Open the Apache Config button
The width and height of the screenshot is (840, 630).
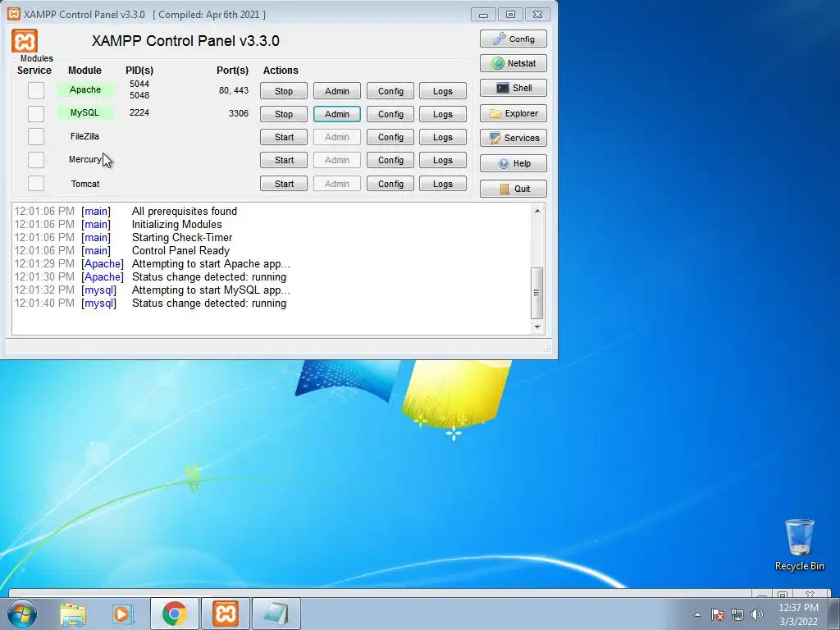coord(390,91)
